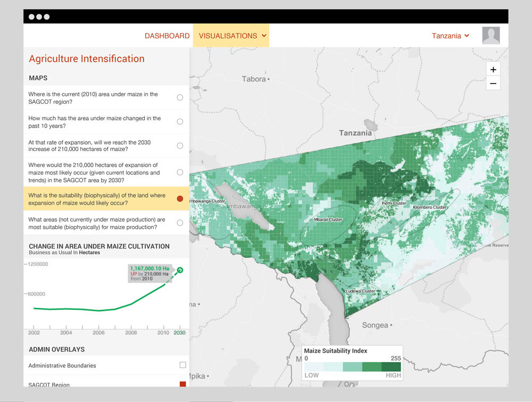Click the Ludewa Cluster label on map
This screenshot has height=402, width=532.
360,291
